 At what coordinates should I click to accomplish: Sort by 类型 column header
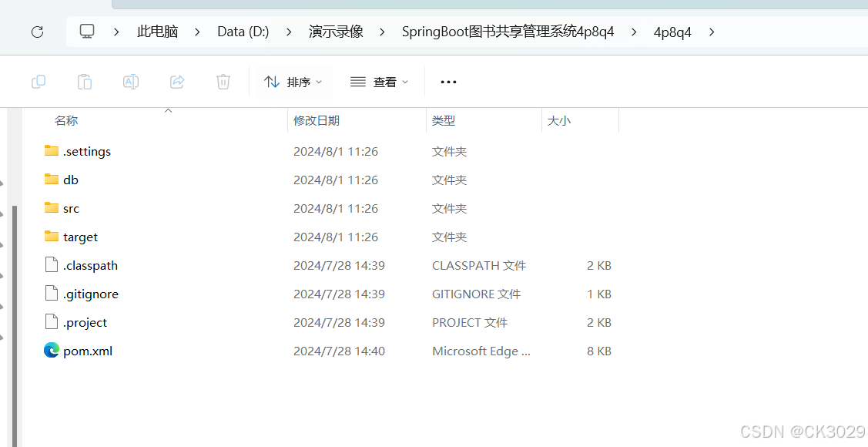pyautogui.click(x=444, y=120)
